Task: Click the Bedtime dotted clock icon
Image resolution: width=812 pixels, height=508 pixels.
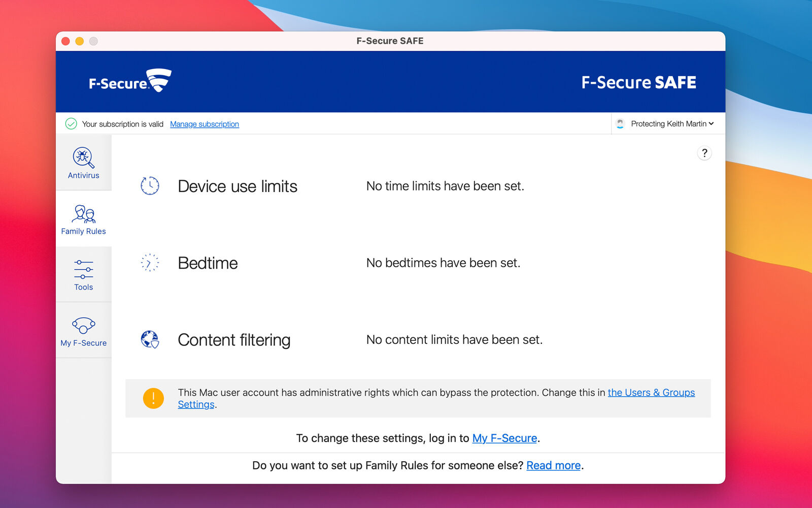Action: (x=150, y=263)
